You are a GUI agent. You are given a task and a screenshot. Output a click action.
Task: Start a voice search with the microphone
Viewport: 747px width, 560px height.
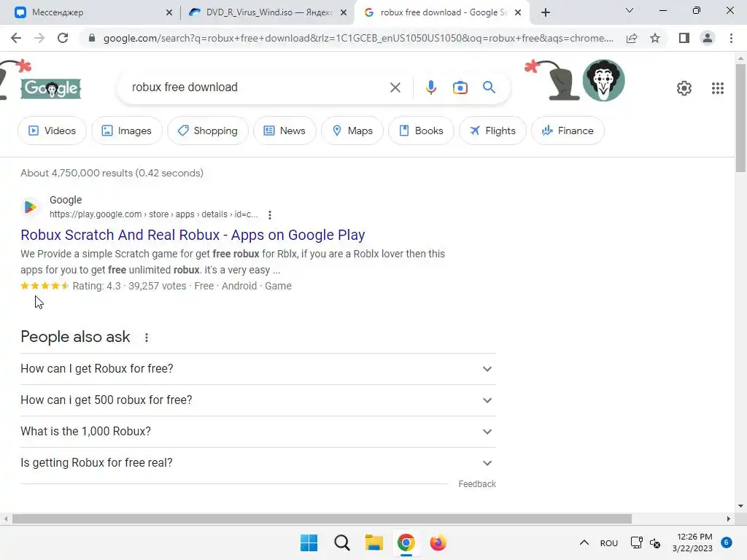point(430,87)
